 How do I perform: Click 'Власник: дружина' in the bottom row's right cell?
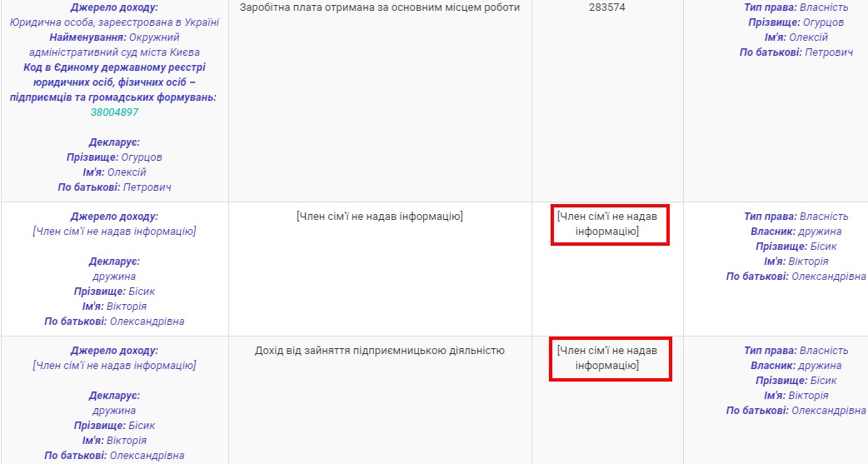click(796, 366)
